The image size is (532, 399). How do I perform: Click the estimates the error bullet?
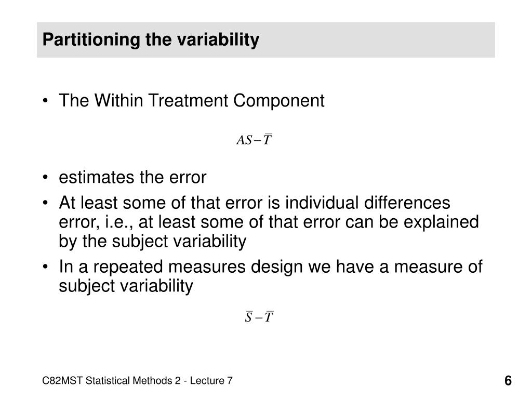(132, 177)
